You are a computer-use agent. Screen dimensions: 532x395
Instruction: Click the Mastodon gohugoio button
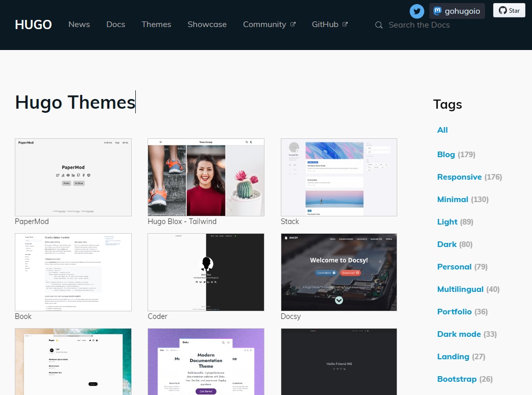457,11
